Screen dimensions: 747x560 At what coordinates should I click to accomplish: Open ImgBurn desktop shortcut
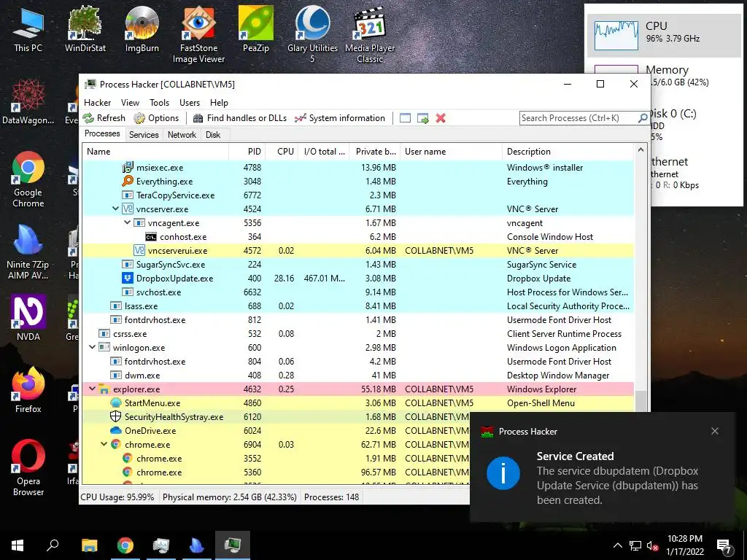pyautogui.click(x=142, y=29)
